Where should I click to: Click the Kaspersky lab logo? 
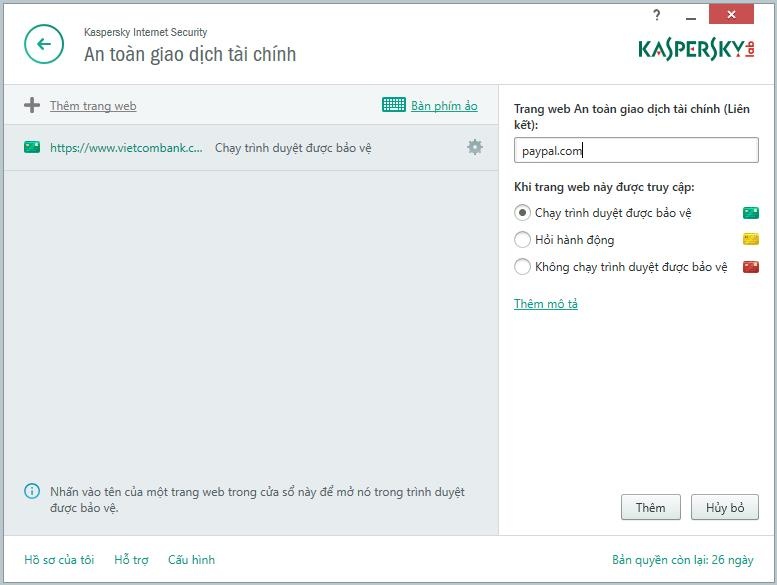pyautogui.click(x=696, y=49)
